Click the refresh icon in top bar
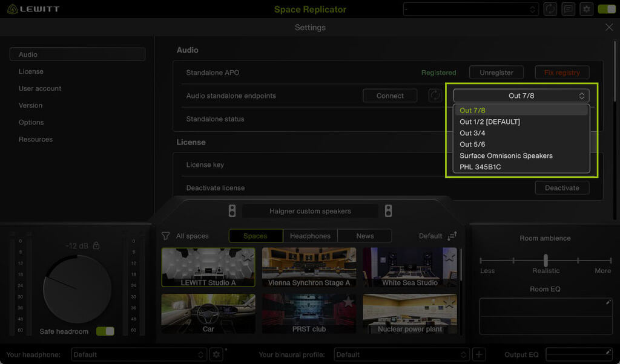This screenshot has width=620, height=364. (x=550, y=9)
